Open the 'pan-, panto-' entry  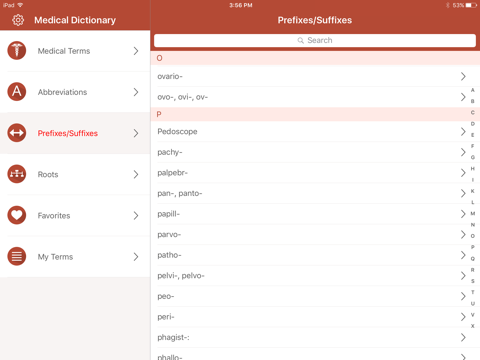[315, 193]
